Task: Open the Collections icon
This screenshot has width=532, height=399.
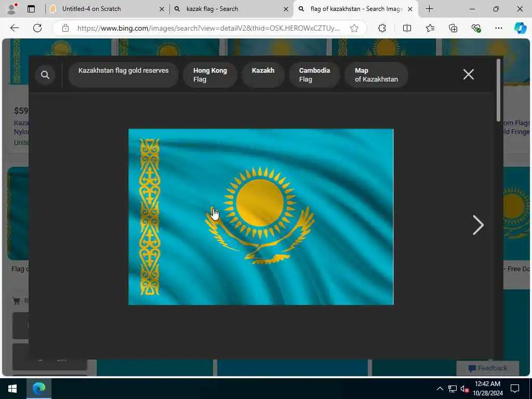Action: pos(453,28)
